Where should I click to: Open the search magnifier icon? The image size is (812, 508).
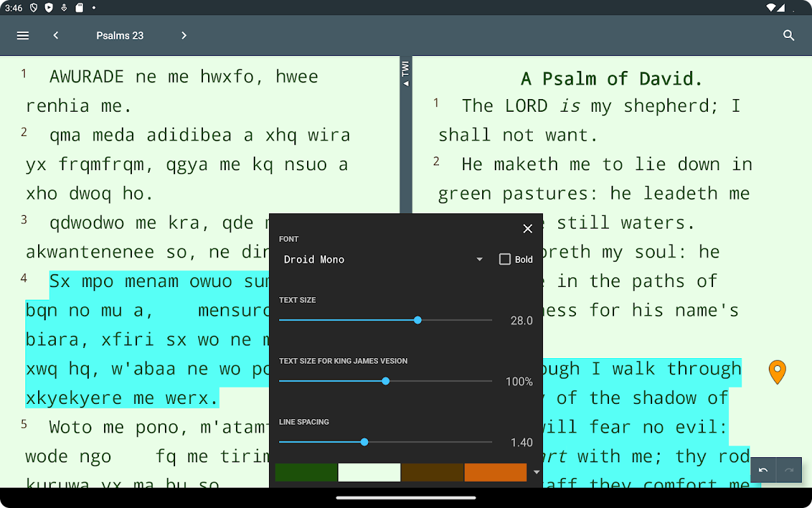789,36
